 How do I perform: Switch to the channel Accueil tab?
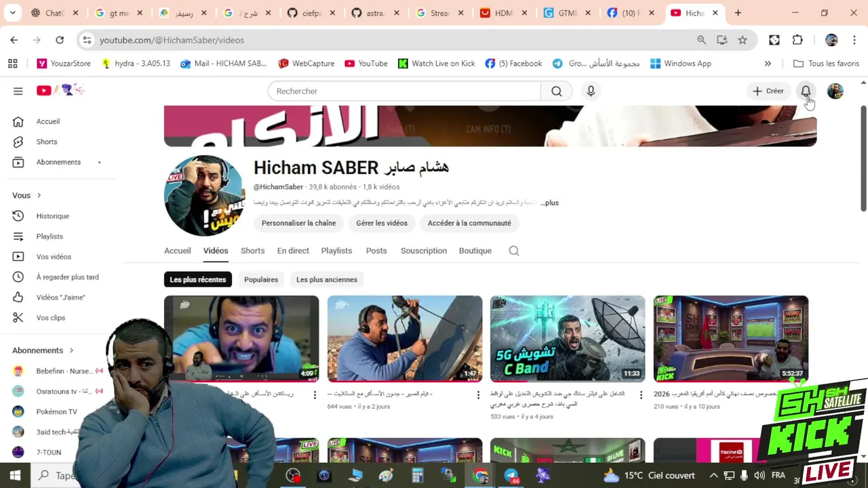[178, 251]
